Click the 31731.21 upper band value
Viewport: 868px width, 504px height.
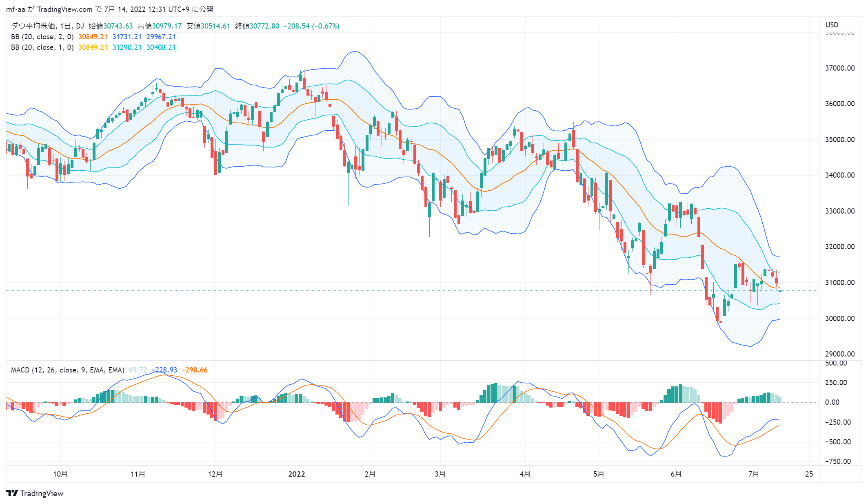(127, 37)
